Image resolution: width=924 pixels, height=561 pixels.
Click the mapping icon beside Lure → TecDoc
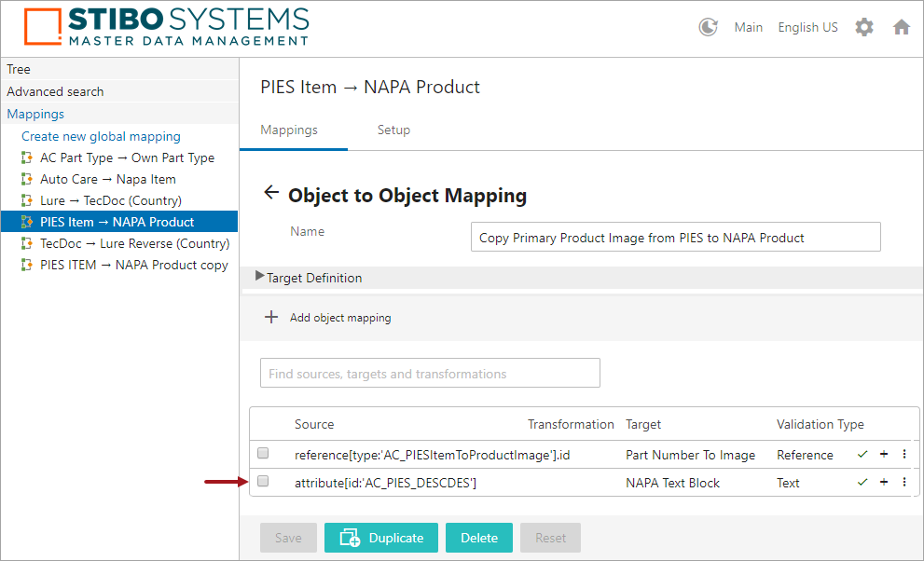tap(26, 200)
